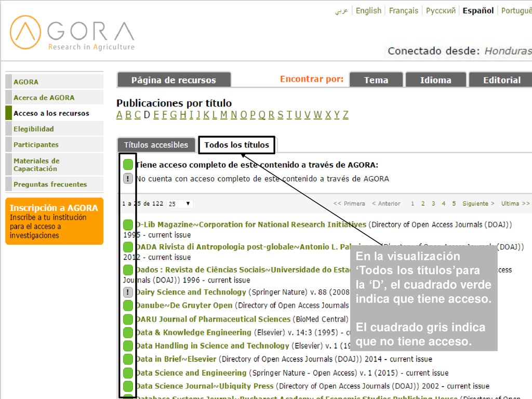Go to letter A publications
This screenshot has height=399, width=532.
click(119, 115)
